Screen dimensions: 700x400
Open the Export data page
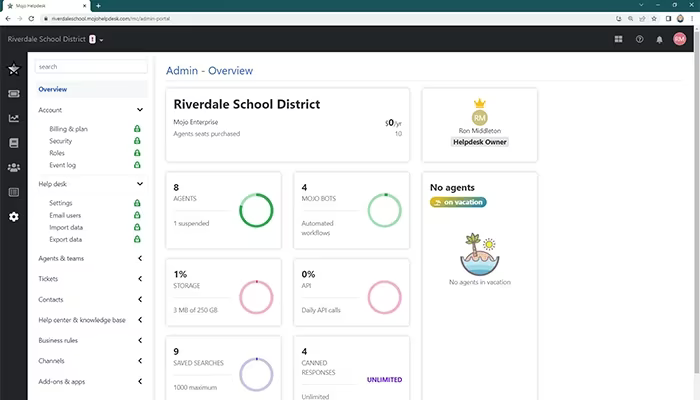[x=65, y=239]
